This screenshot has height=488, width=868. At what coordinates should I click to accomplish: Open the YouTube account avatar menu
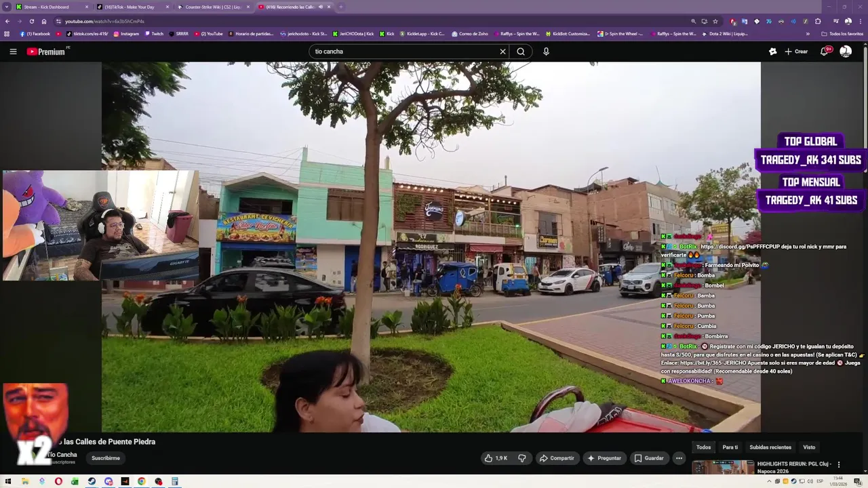tap(846, 52)
